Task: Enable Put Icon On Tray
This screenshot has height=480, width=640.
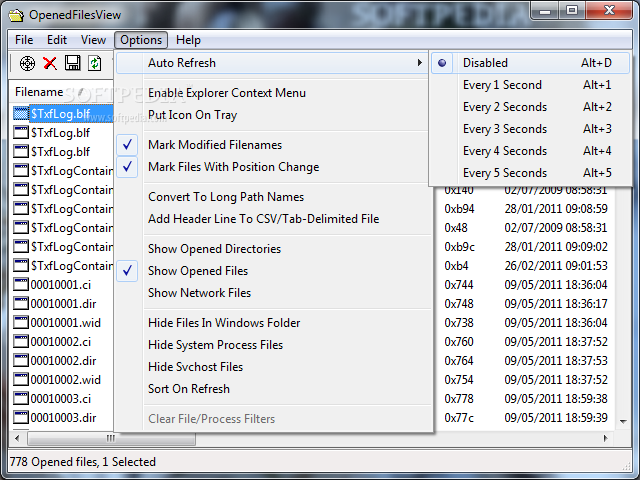Action: point(273,115)
